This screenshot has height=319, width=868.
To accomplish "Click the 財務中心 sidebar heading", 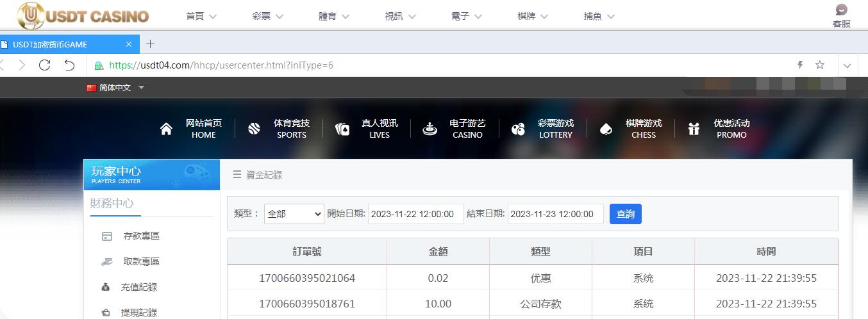I will pyautogui.click(x=112, y=203).
